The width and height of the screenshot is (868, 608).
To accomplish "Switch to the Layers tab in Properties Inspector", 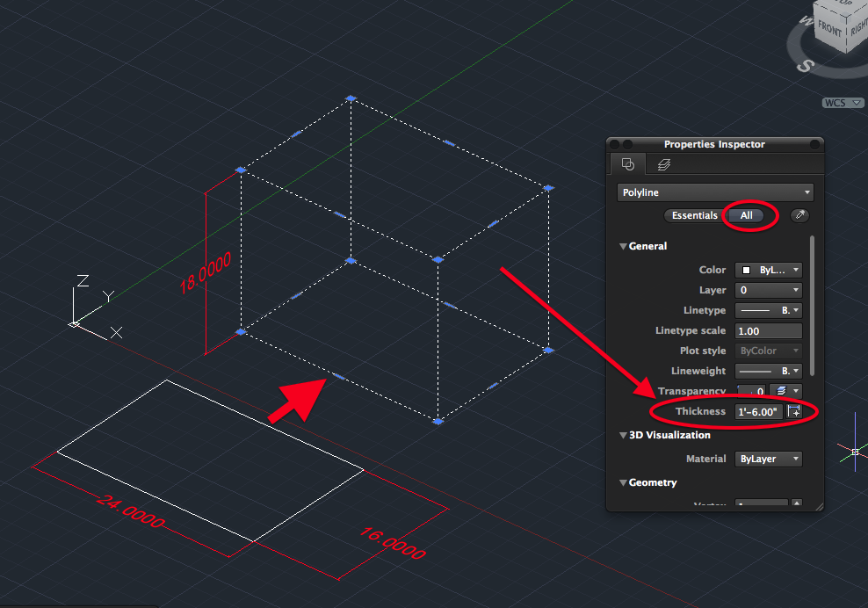I will [x=662, y=163].
